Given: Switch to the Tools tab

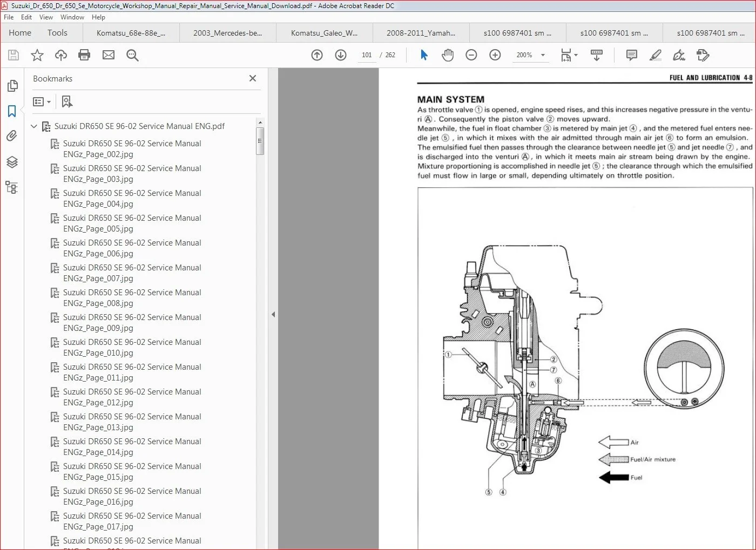Looking at the screenshot, I should tap(57, 33).
